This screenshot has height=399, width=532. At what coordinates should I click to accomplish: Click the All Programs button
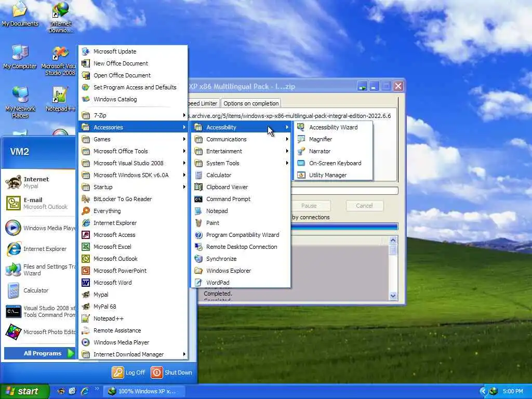[39, 353]
